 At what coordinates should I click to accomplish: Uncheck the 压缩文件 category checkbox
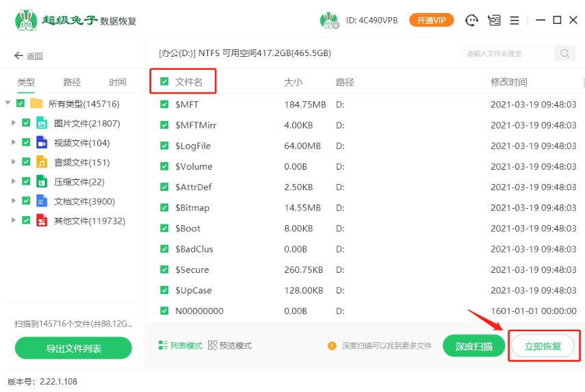coord(26,181)
